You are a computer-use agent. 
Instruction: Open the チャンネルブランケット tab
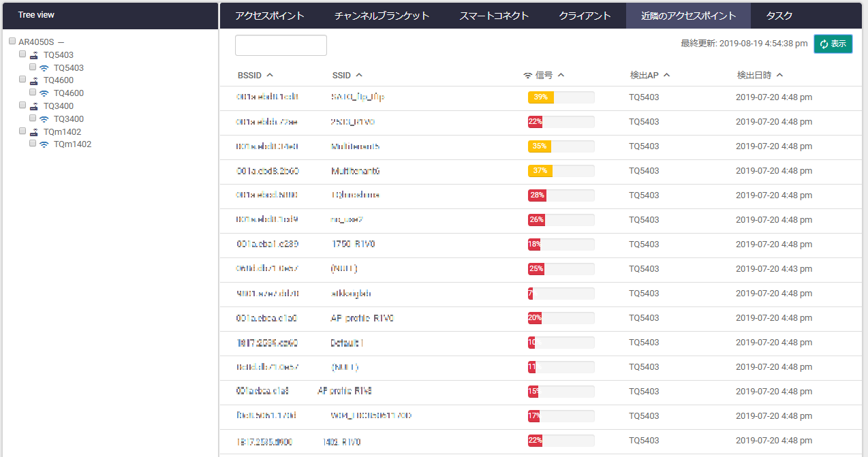382,16
